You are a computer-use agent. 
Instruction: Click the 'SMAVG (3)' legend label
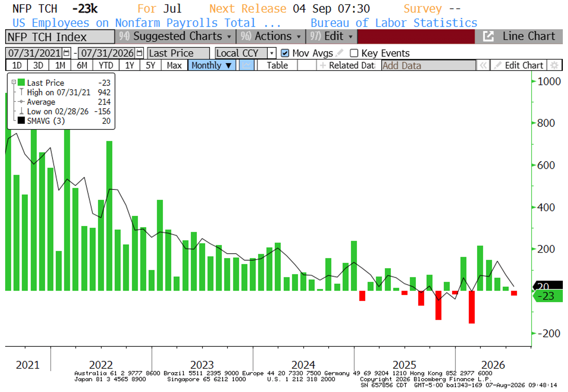[46, 121]
